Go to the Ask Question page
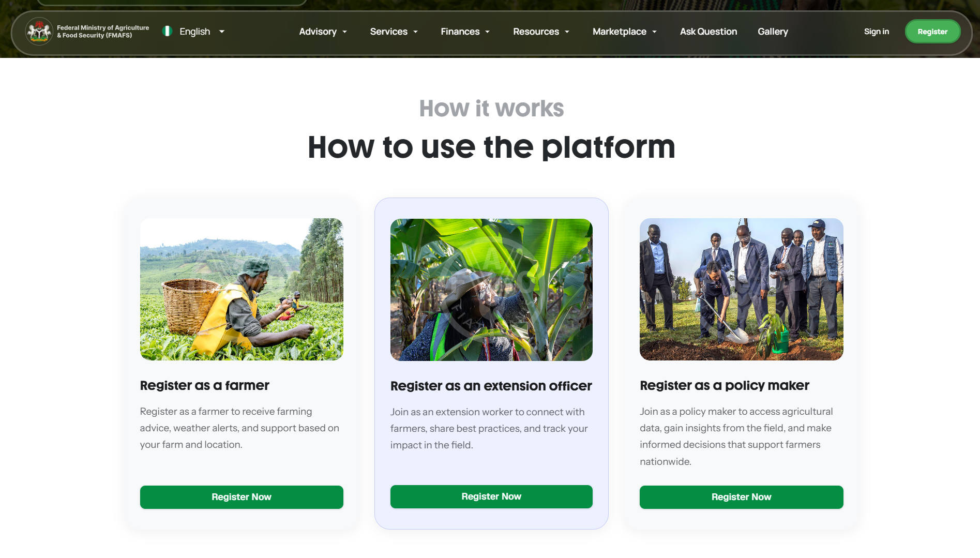Image resolution: width=980 pixels, height=558 pixels. pyautogui.click(x=708, y=32)
